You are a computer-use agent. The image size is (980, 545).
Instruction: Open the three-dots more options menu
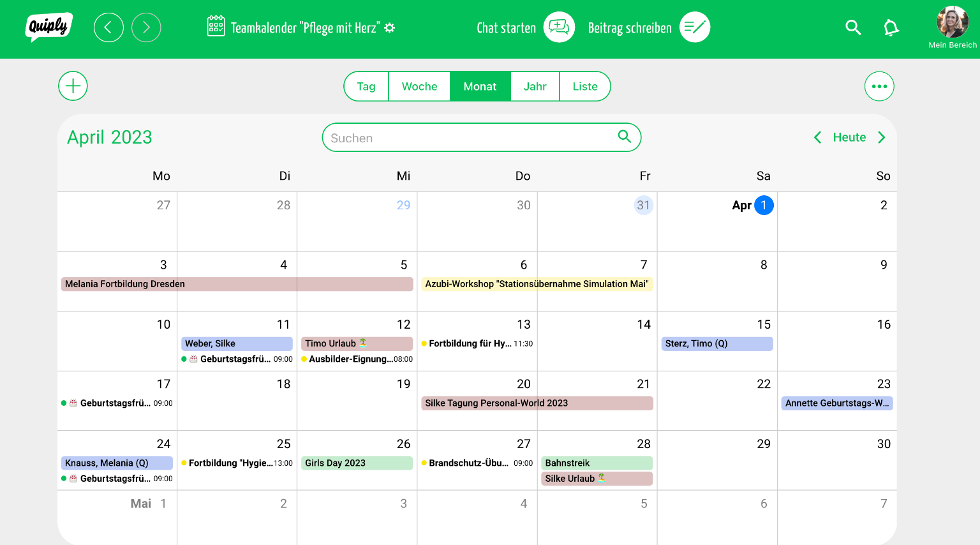click(879, 86)
